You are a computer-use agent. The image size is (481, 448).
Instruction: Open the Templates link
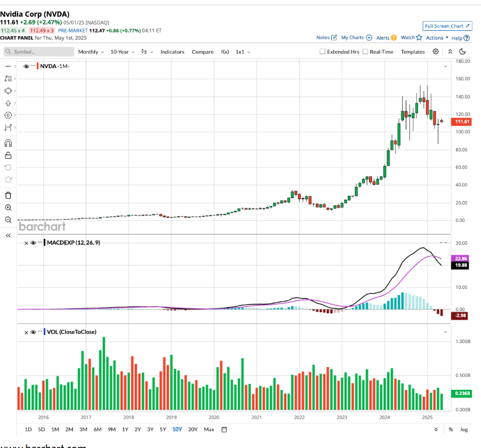tap(413, 52)
